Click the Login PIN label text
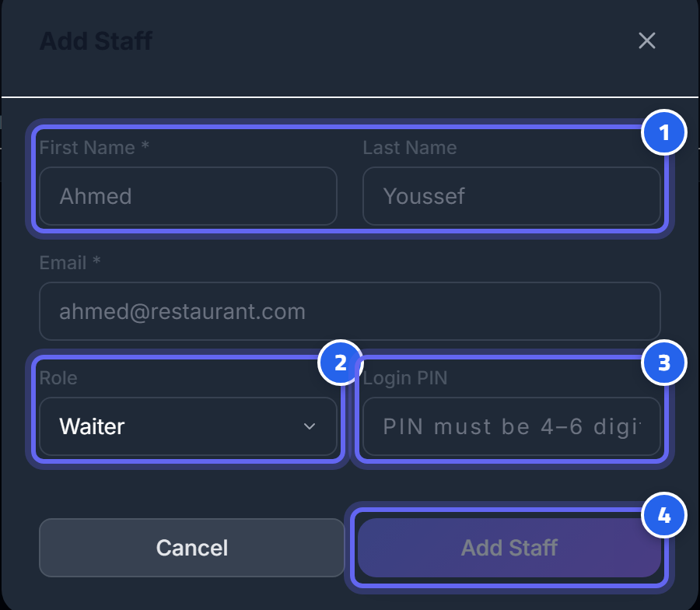Viewport: 700px width, 610px height. click(x=405, y=378)
